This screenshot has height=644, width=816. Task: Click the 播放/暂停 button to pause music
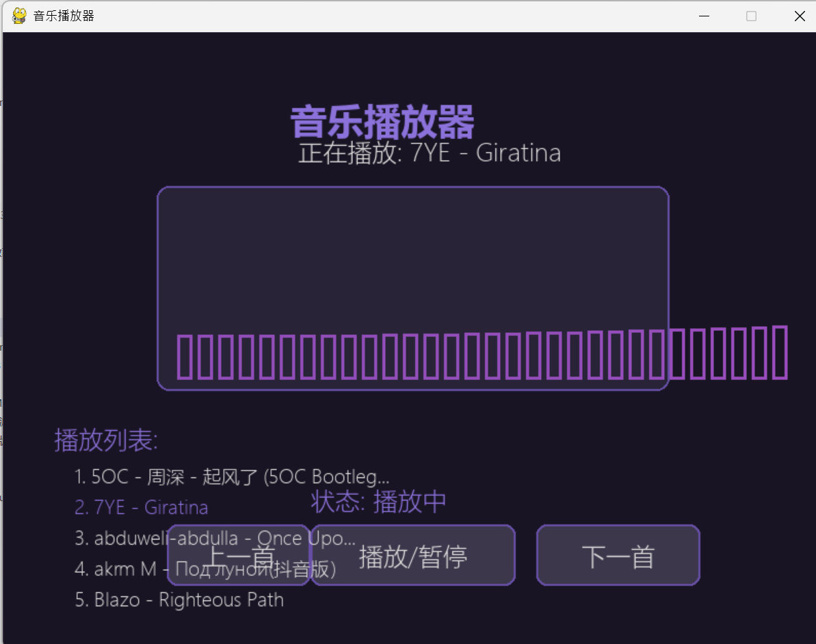coord(412,555)
